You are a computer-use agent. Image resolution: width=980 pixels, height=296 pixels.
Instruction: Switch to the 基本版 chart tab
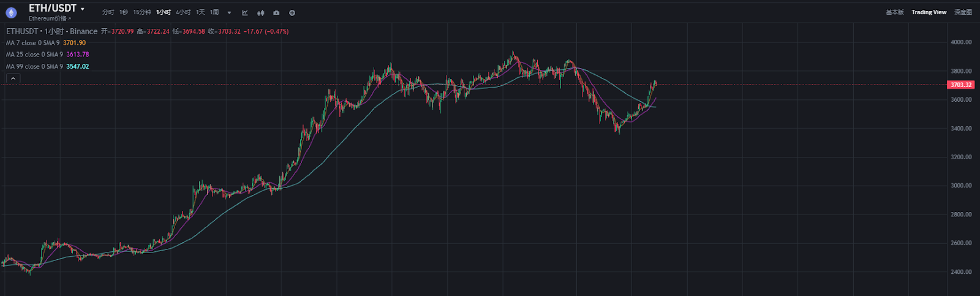pyautogui.click(x=894, y=12)
